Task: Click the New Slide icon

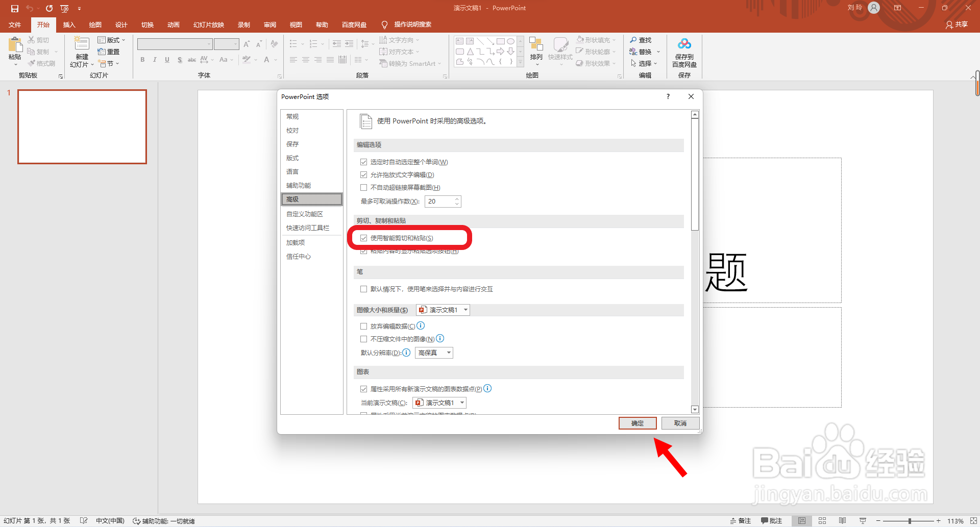Action: tap(82, 43)
